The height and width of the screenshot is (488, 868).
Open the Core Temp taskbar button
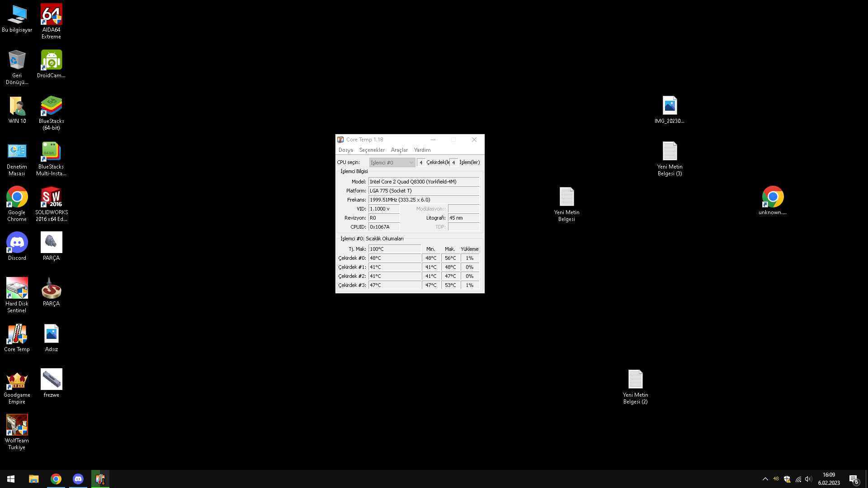(x=100, y=479)
